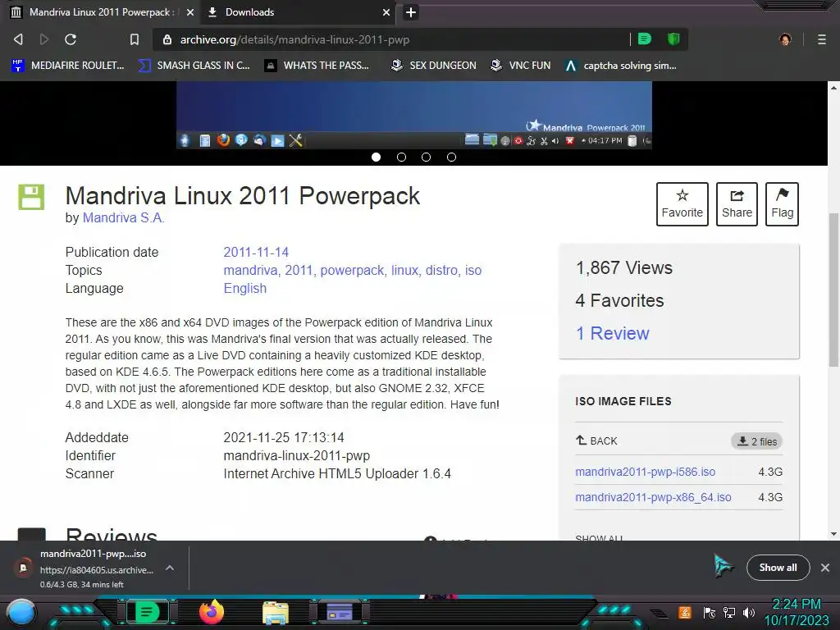
Task: Open the WHATS THE PASS... bookmark
Action: (317, 66)
